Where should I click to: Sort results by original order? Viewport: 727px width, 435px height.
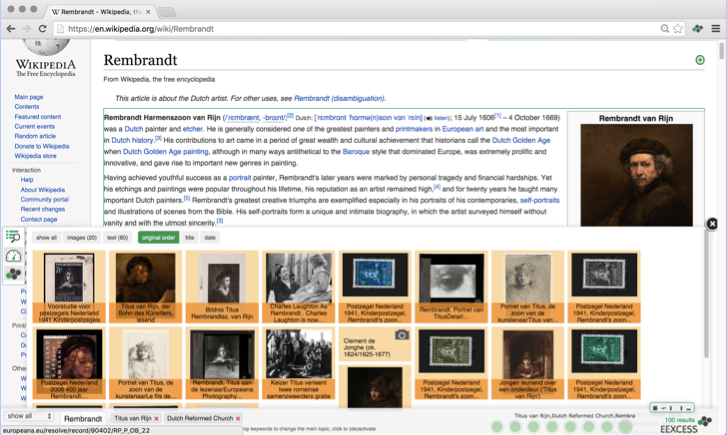pos(159,237)
